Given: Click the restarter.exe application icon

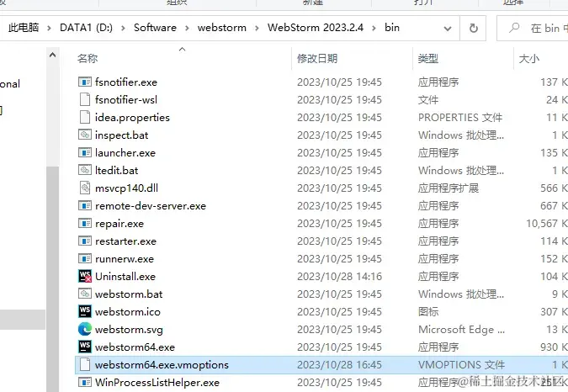Looking at the screenshot, I should click(x=85, y=241).
